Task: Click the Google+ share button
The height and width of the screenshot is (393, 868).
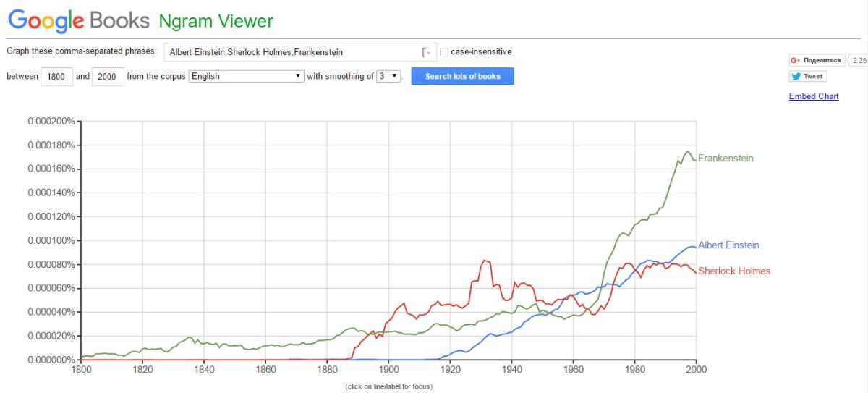Action: [x=817, y=60]
